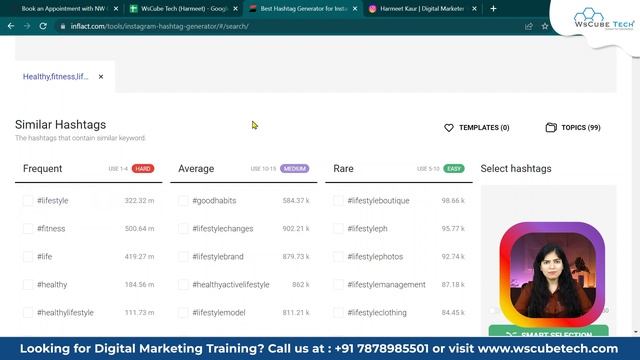Viewport: 640px width, 360px height.
Task: Close the WsCube Tech Google Sheets tab
Action: click(236, 9)
